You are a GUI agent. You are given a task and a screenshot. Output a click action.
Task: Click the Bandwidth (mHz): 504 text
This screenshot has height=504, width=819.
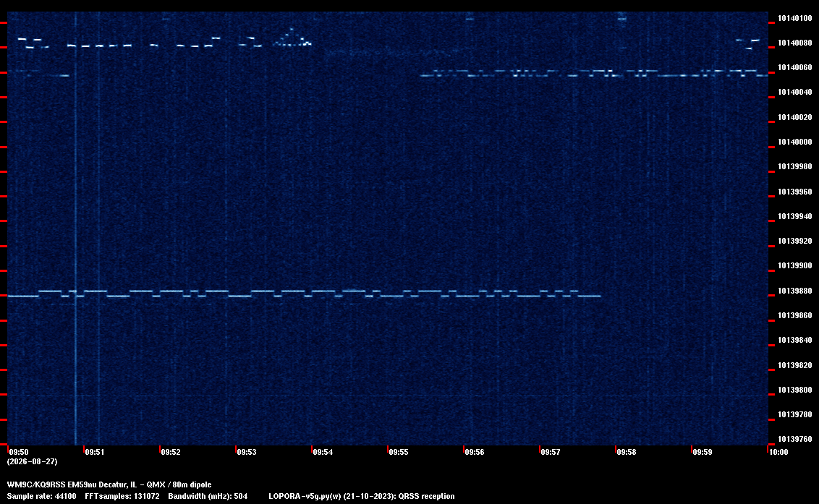pos(208,496)
